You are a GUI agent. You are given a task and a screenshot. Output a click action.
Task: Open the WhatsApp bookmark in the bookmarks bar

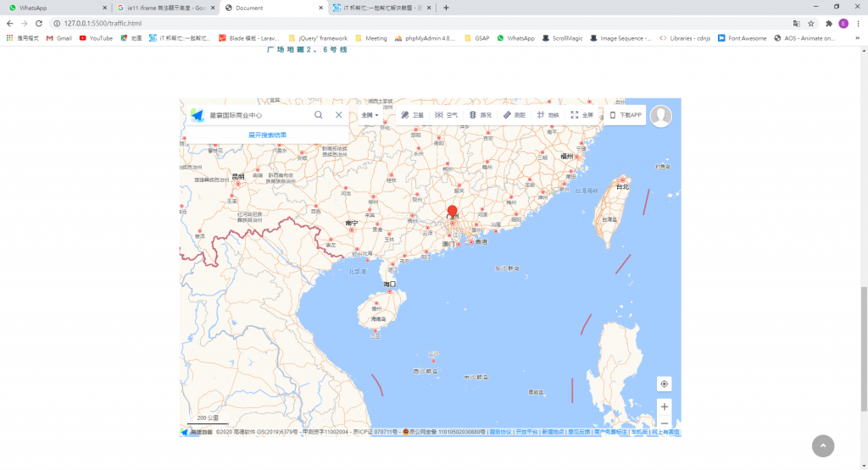tap(515, 38)
